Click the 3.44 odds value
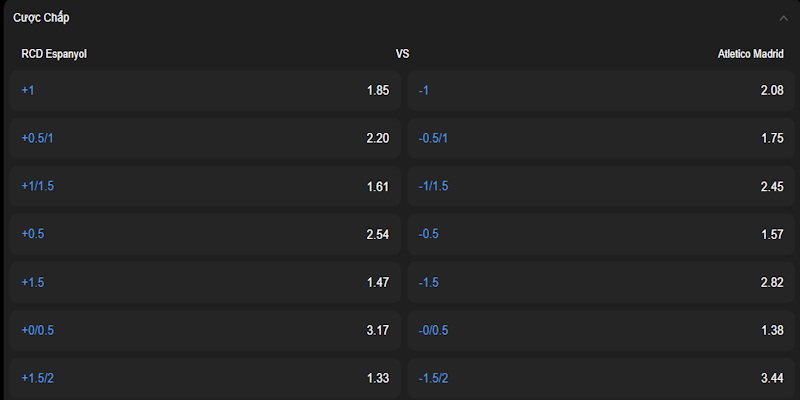This screenshot has width=800, height=400. [x=772, y=378]
